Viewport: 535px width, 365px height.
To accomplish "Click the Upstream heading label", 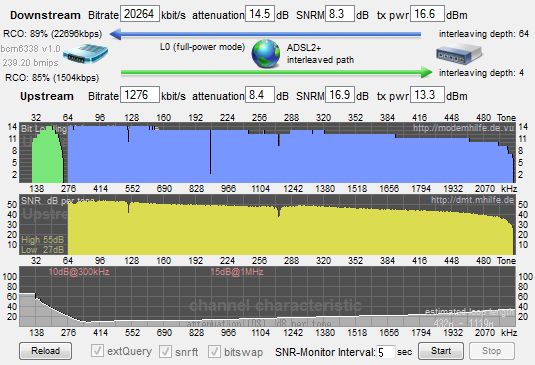I will (x=47, y=96).
